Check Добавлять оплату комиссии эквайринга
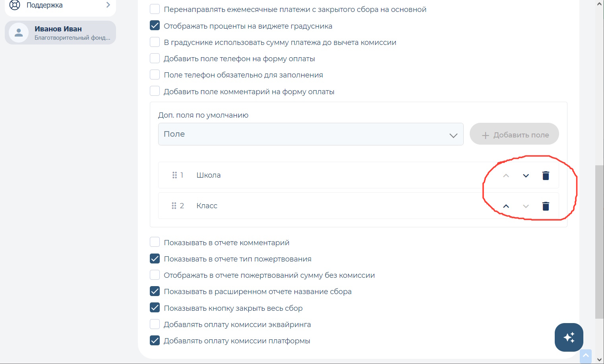 [155, 324]
